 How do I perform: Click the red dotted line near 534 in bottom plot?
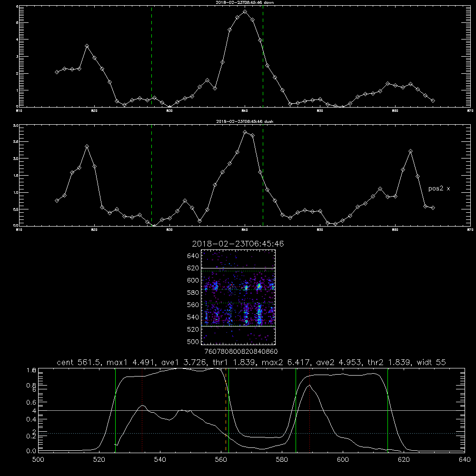pyautogui.click(x=142, y=410)
